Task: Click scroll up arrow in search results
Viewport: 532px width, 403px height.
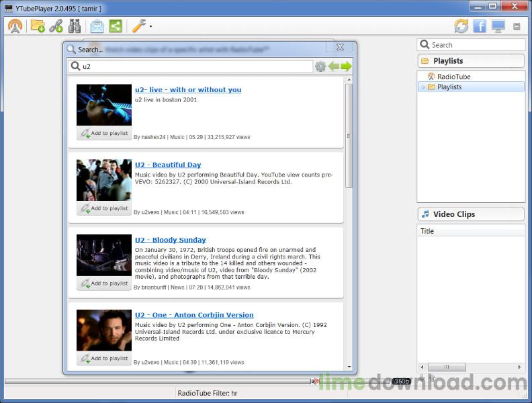Action: point(349,80)
